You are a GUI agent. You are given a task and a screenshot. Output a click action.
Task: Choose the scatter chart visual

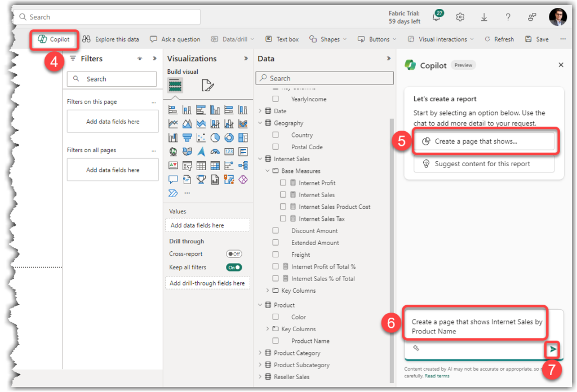(x=201, y=137)
